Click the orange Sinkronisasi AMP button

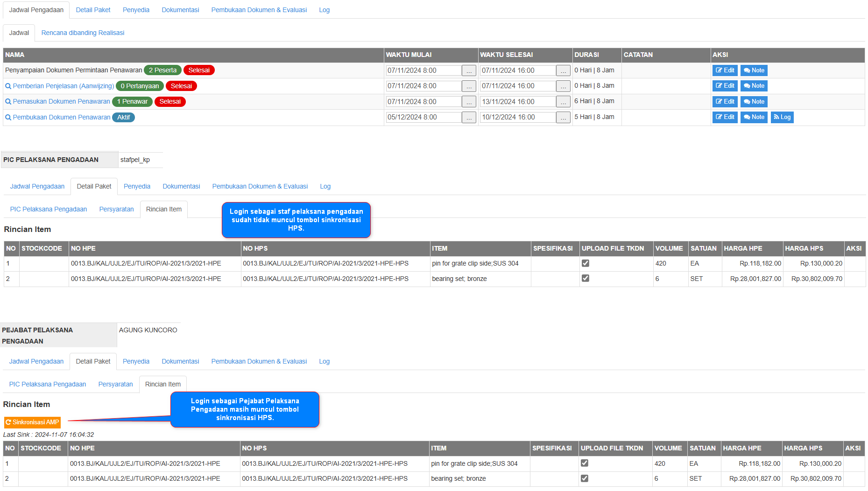pyautogui.click(x=32, y=422)
